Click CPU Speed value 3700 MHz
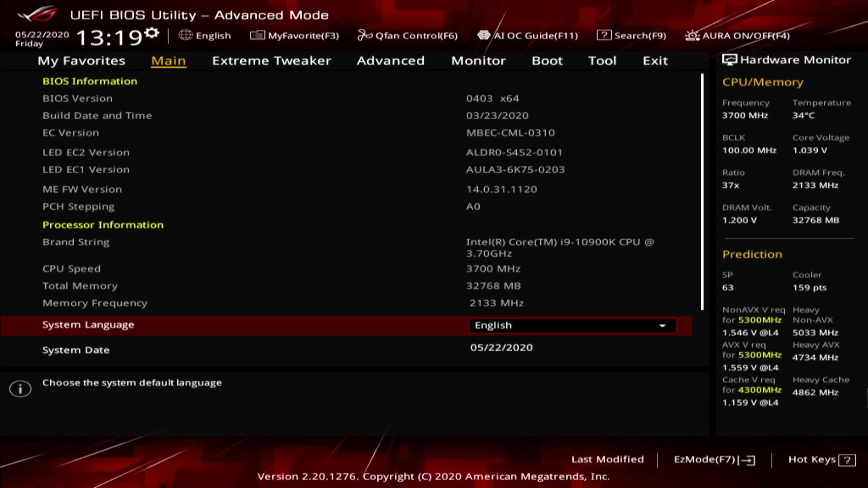 [x=493, y=269]
